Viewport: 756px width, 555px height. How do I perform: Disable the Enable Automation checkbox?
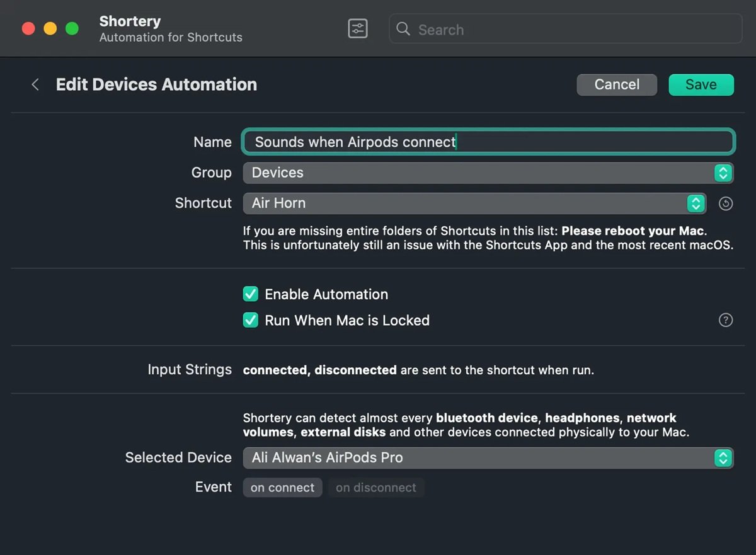250,294
